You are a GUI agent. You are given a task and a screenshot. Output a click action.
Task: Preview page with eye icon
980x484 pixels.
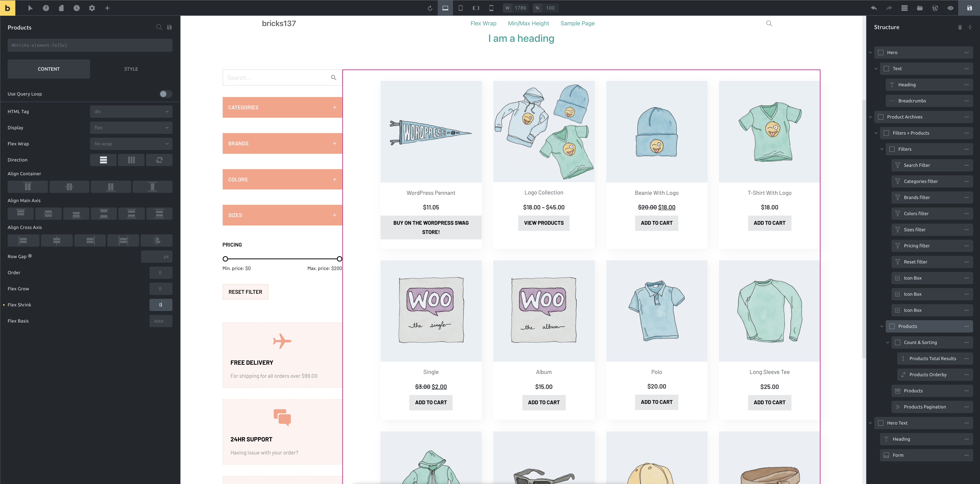pyautogui.click(x=950, y=8)
